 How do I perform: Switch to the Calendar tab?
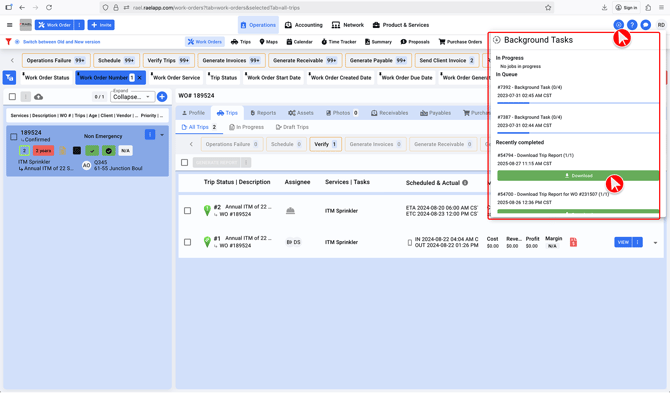click(300, 42)
